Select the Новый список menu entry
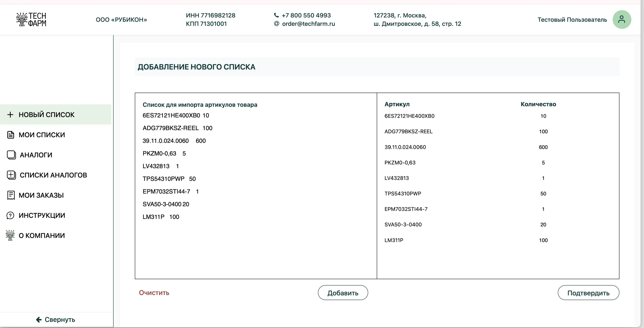 [x=46, y=115]
